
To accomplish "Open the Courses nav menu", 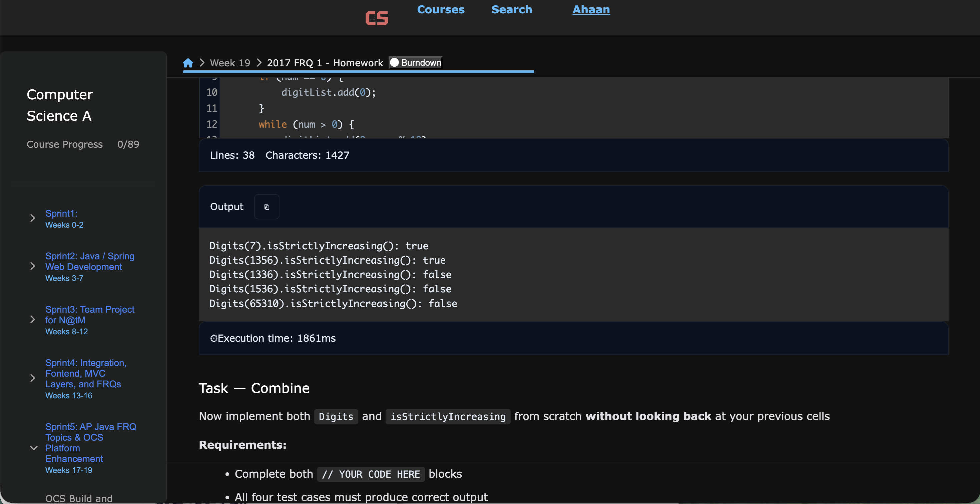I will pos(441,10).
